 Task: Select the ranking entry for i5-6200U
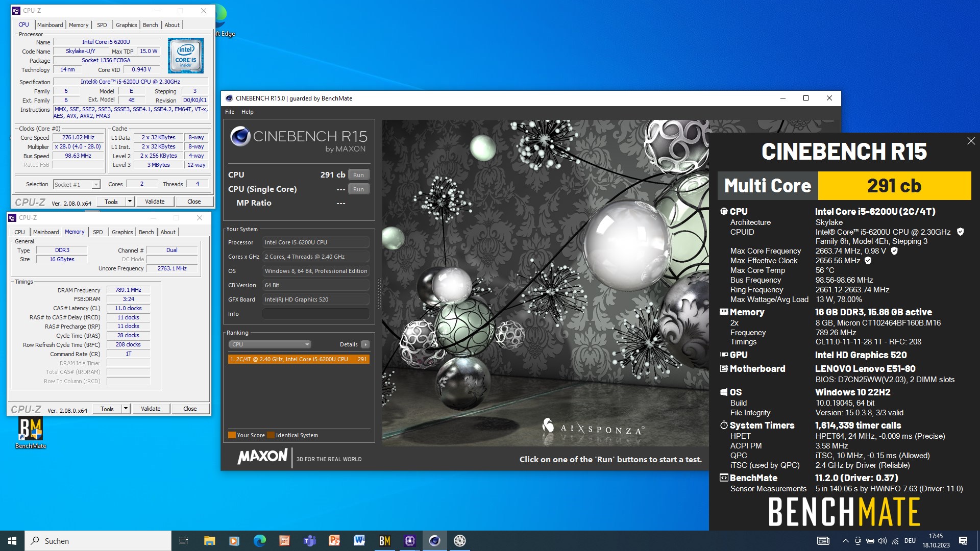[299, 359]
